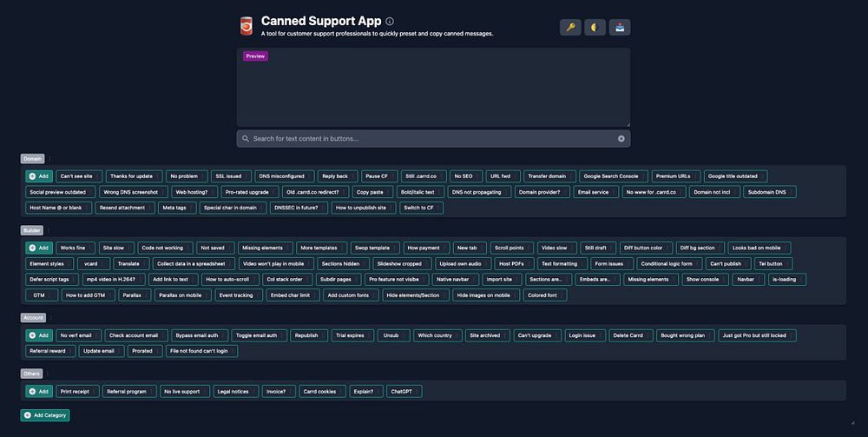This screenshot has height=437, width=868.
Task: Click the "Social preview outdated" button
Action: (x=61, y=192)
